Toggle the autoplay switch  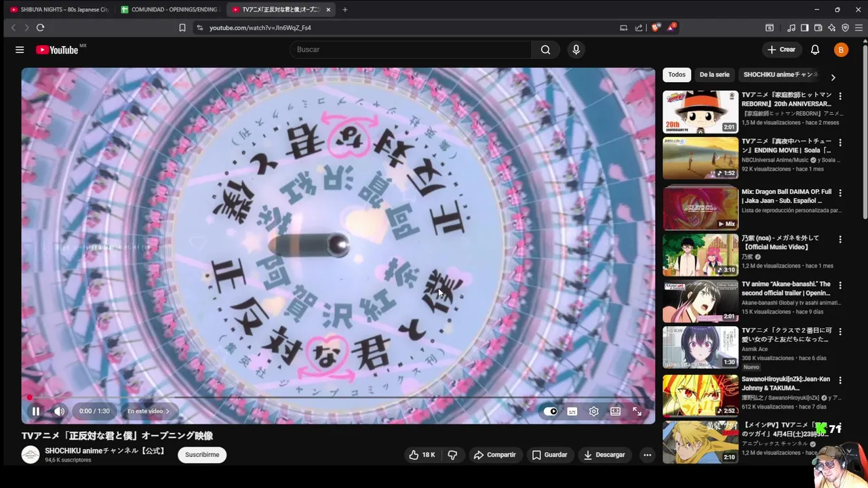click(x=551, y=411)
